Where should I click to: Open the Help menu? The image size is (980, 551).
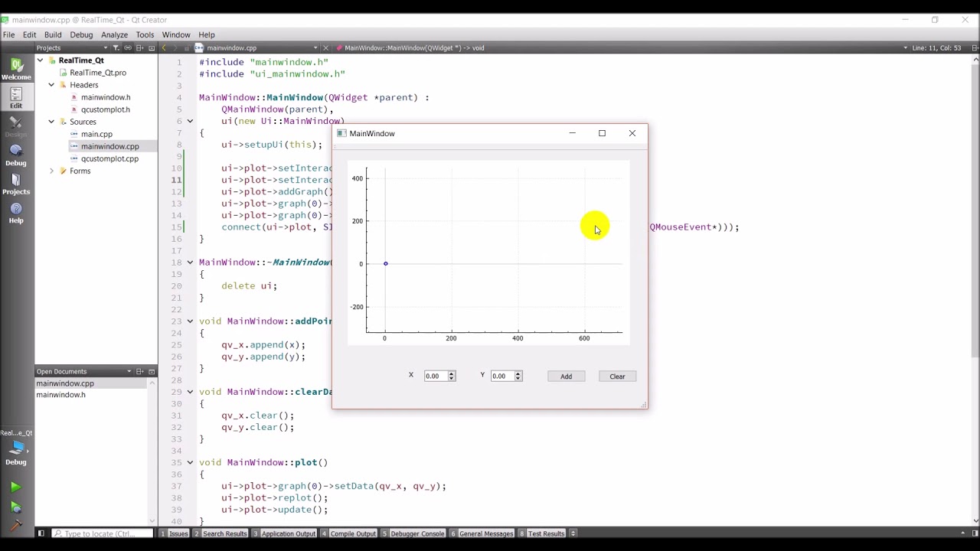[207, 34]
